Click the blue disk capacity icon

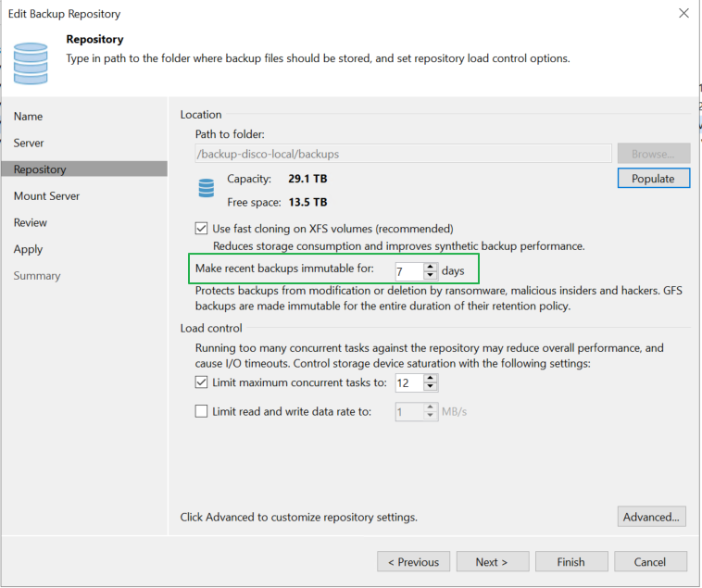[206, 190]
